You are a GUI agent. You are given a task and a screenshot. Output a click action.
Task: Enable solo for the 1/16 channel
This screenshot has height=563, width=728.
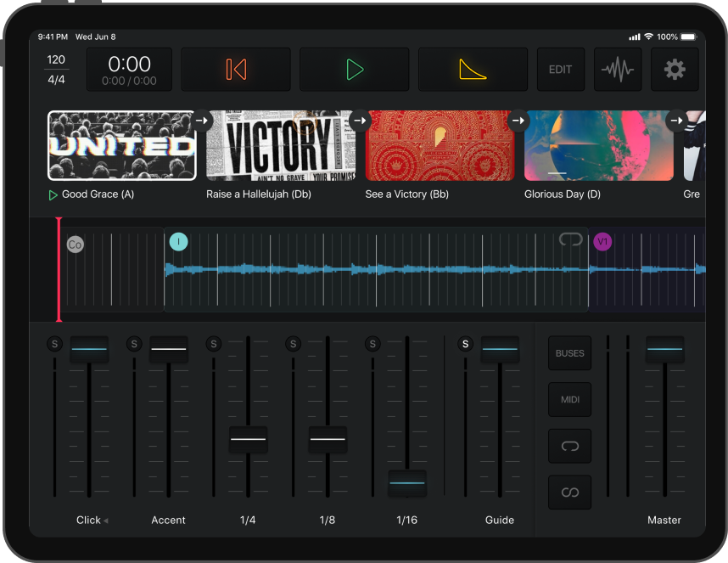pyautogui.click(x=372, y=344)
